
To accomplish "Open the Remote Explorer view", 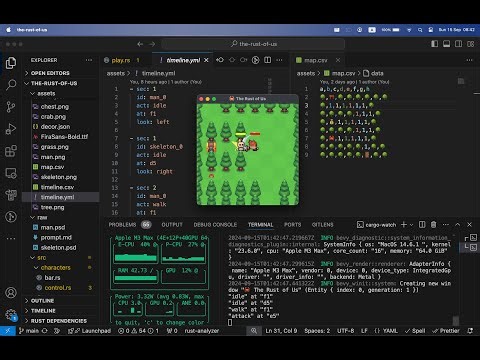I will [11, 173].
